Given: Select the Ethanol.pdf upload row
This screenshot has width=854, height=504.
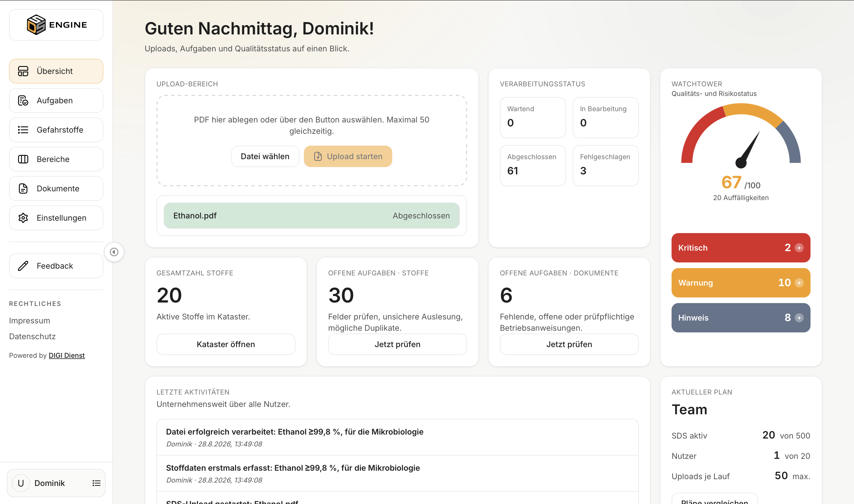Looking at the screenshot, I should (x=311, y=216).
